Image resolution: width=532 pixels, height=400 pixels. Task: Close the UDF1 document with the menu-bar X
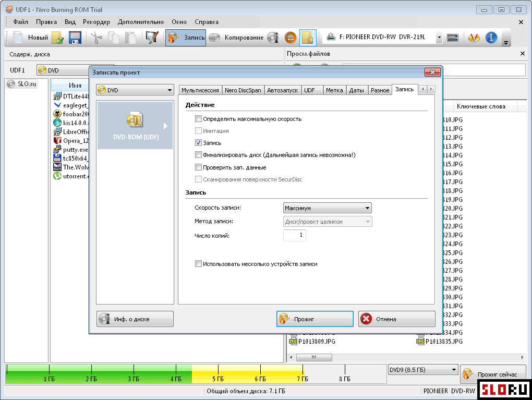[521, 22]
